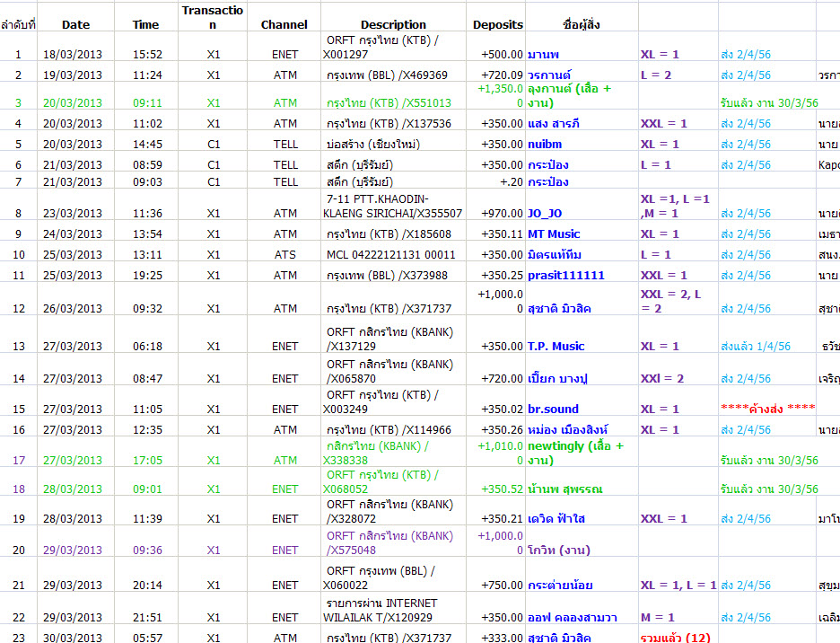Click the date cell 23/03/2013
Screen dimensions: 840x643
pos(75,206)
